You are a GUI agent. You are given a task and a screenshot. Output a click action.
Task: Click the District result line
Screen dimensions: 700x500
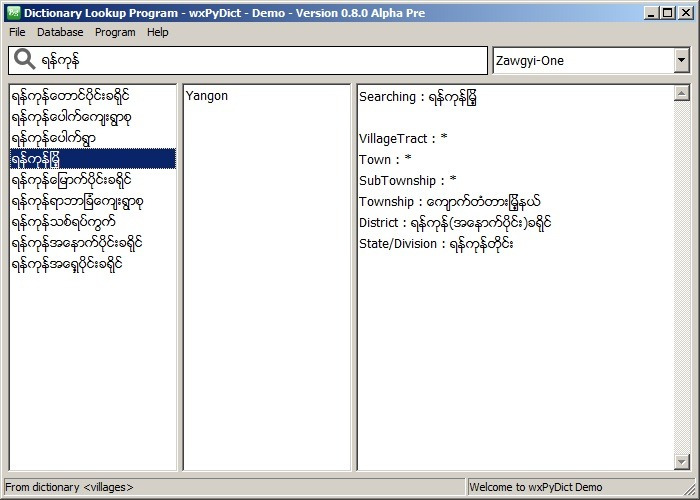pos(455,222)
